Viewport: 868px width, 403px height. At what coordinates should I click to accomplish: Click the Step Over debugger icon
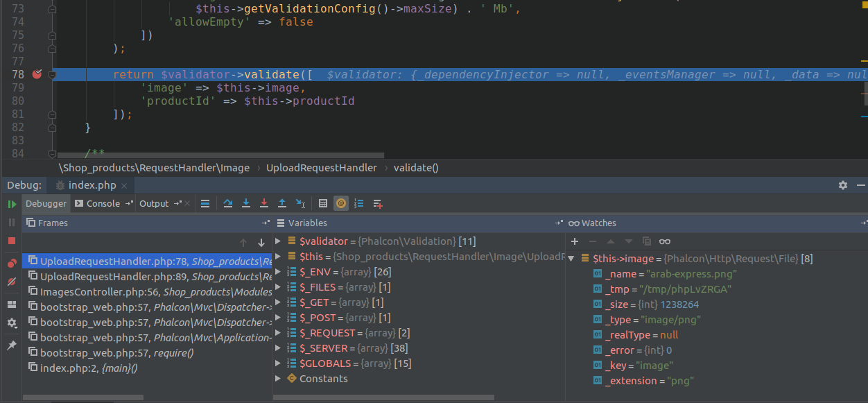pos(228,203)
